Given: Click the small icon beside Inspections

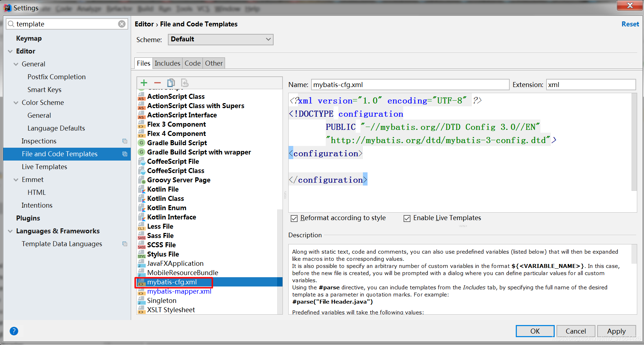Looking at the screenshot, I should click(x=124, y=141).
